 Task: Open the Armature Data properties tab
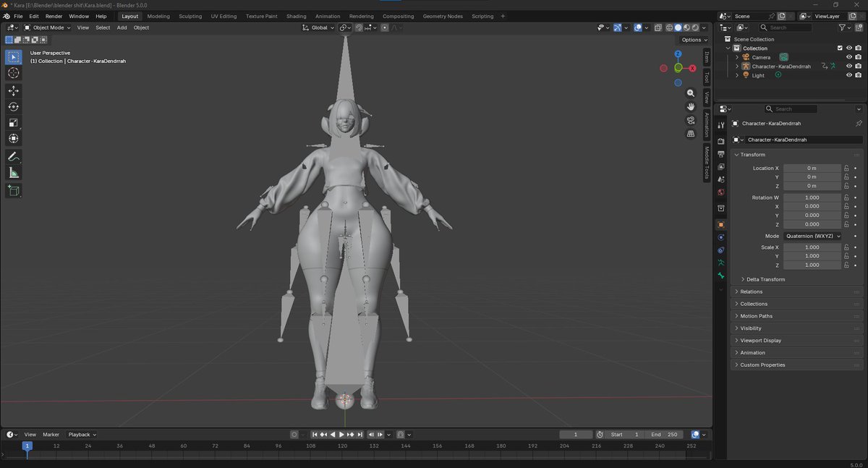point(721,263)
